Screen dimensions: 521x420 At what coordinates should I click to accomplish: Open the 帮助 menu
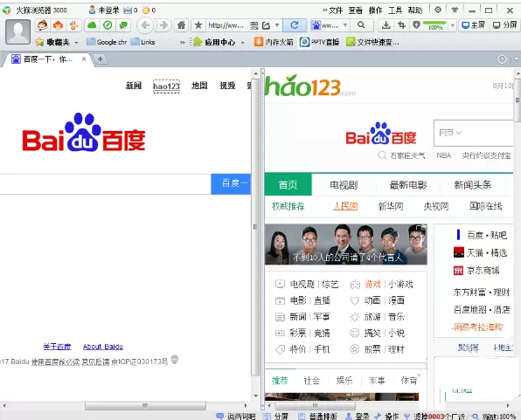coord(415,10)
